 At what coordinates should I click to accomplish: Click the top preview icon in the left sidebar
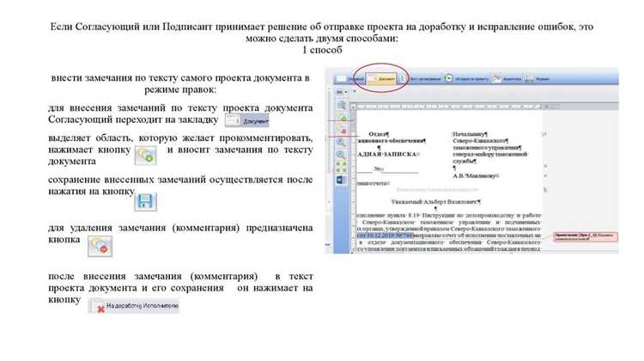(x=341, y=106)
